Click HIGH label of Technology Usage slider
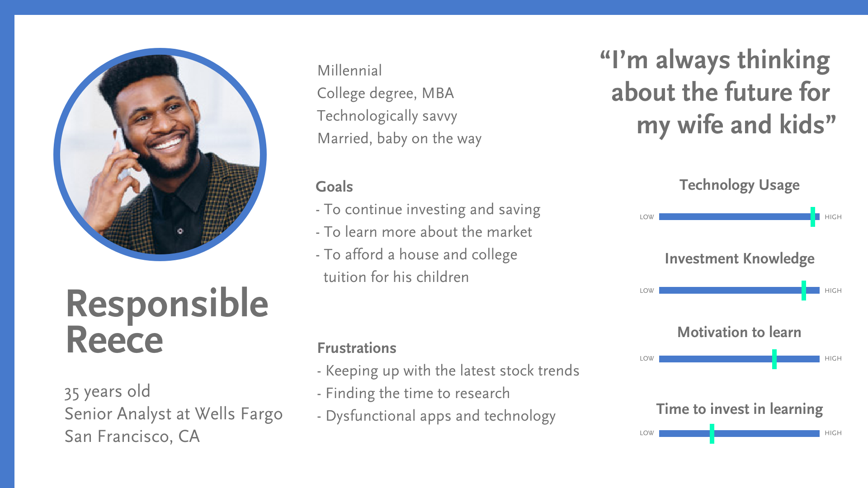868x488 pixels. (833, 217)
